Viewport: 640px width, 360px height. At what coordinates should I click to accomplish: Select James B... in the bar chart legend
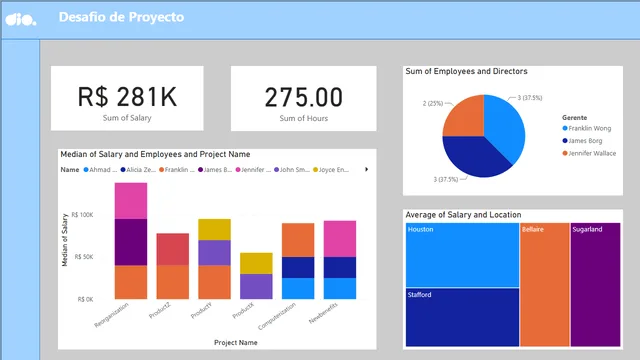[x=215, y=170]
